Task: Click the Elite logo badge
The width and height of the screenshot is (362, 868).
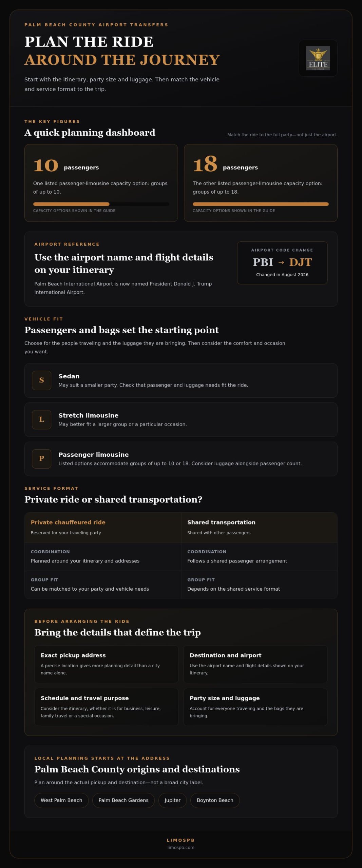Action: coord(318,58)
